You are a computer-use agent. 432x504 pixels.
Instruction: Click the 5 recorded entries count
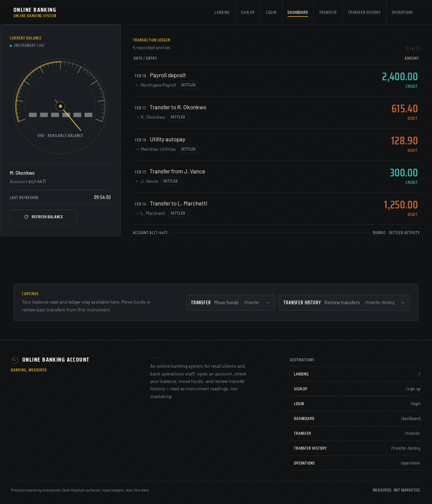point(152,48)
